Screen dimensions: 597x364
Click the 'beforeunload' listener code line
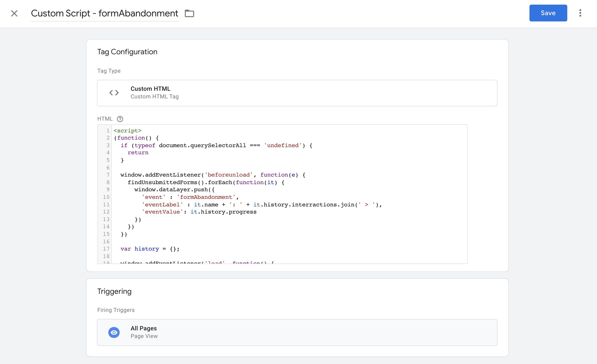tap(213, 175)
